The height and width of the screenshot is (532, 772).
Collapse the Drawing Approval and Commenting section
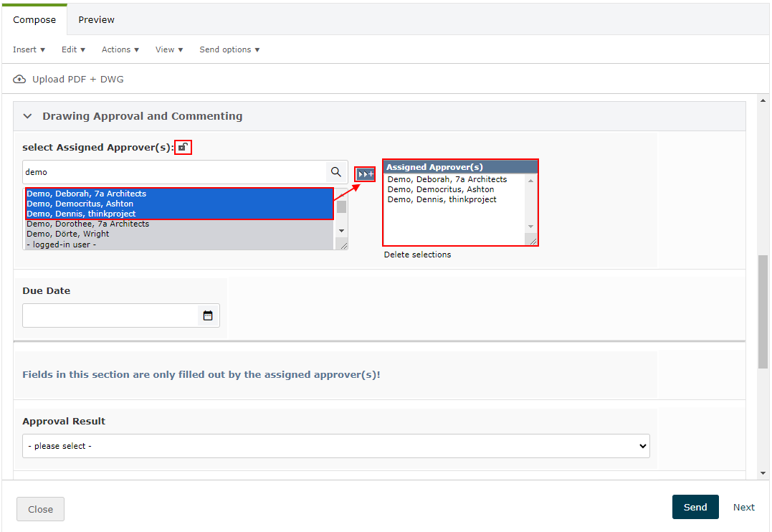pos(28,116)
